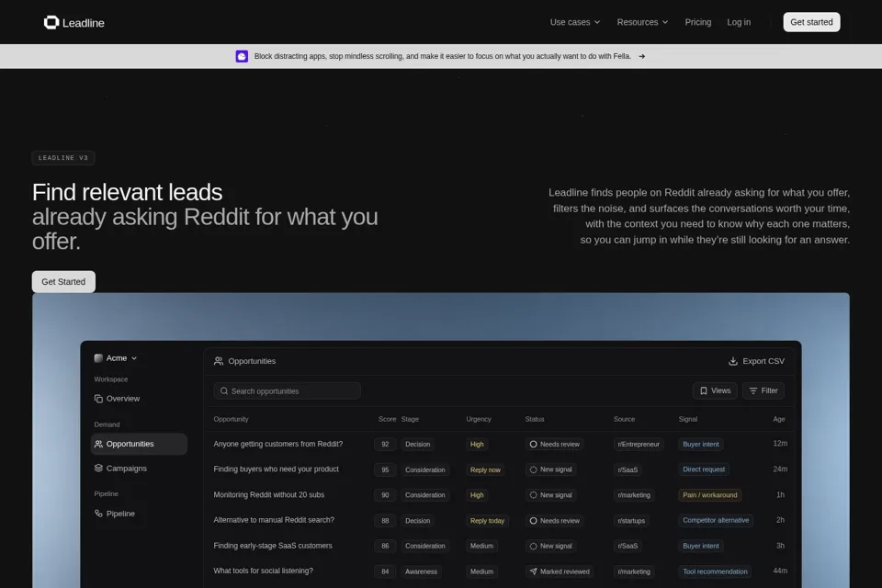882x588 pixels.
Task: Click the arrow icon in the Fella banner
Action: click(x=642, y=56)
